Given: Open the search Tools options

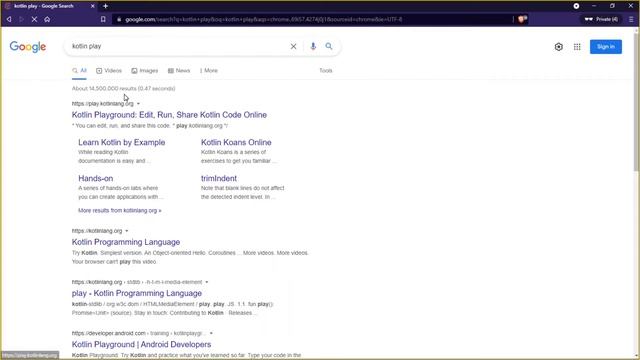Looking at the screenshot, I should click(x=326, y=71).
